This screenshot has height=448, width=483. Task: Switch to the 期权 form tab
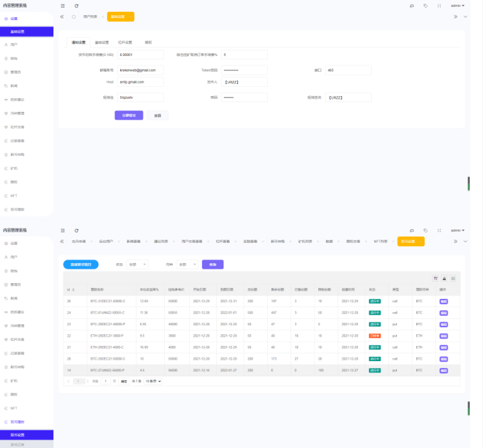click(x=148, y=42)
